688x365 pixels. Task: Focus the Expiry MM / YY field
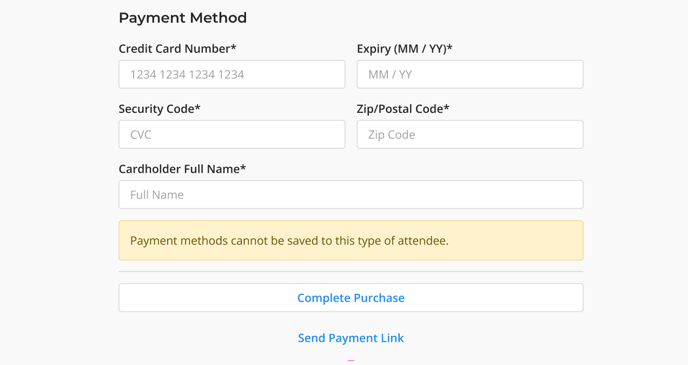coord(470,74)
